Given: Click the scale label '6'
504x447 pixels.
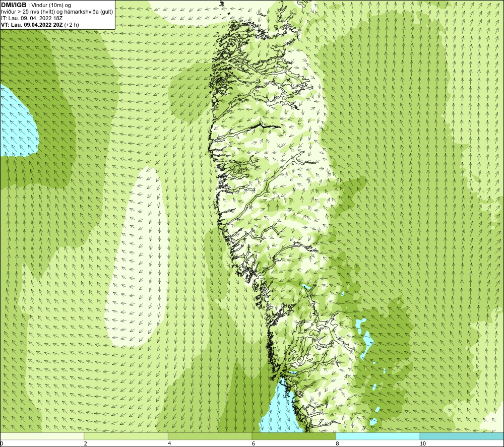Looking at the screenshot, I should point(254,443).
